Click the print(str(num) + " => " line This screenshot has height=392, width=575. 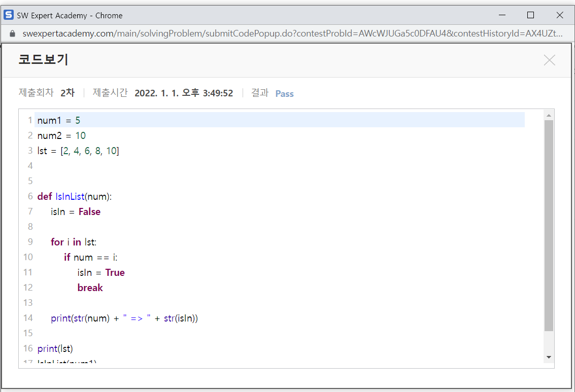[124, 318]
